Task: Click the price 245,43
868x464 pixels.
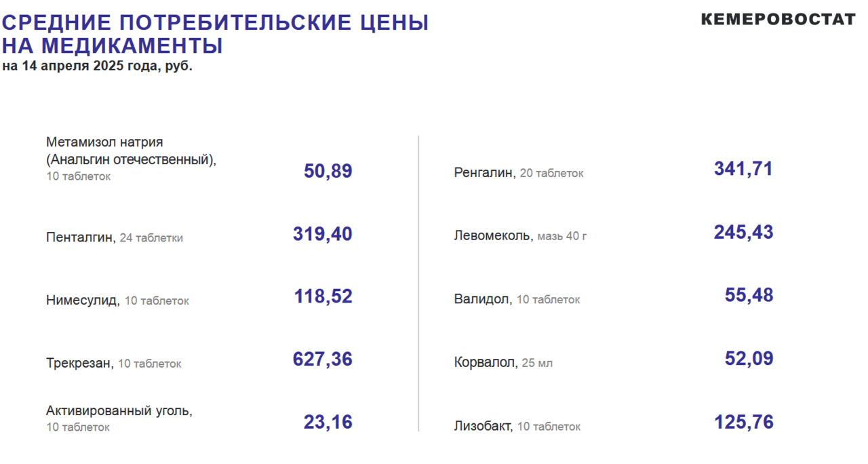Action: coord(743,233)
